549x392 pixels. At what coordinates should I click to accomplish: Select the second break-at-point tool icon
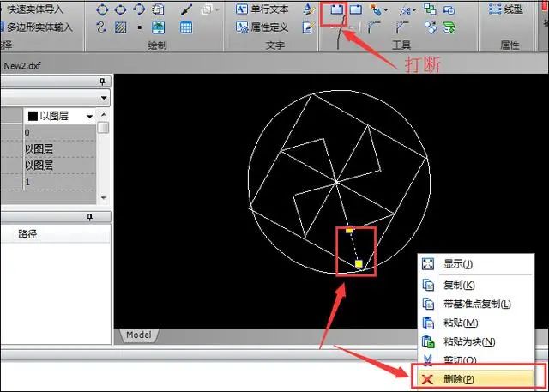356,9
